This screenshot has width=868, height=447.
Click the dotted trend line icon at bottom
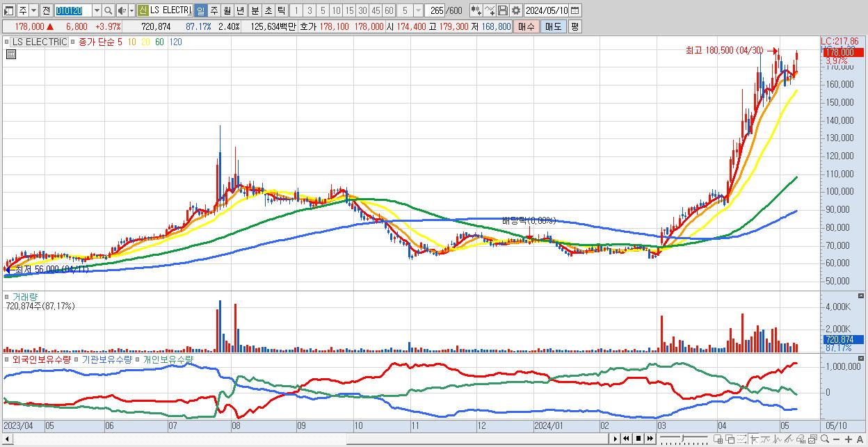click(x=741, y=439)
